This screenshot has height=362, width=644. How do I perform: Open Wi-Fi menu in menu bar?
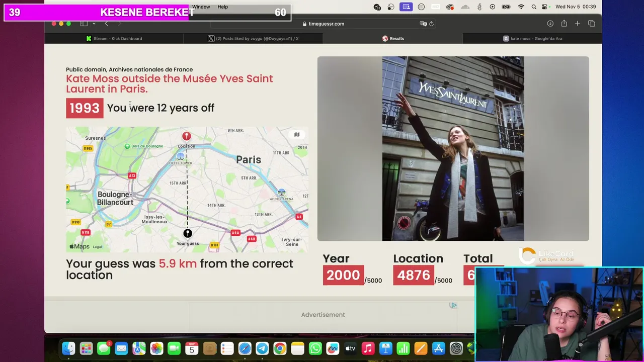coord(521,7)
